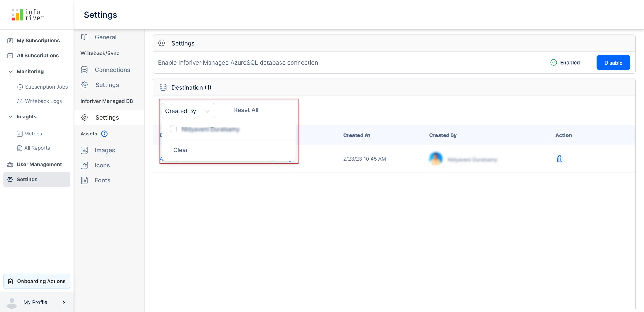Image resolution: width=644 pixels, height=312 pixels.
Task: Open the Icons assets section
Action: coord(102,165)
